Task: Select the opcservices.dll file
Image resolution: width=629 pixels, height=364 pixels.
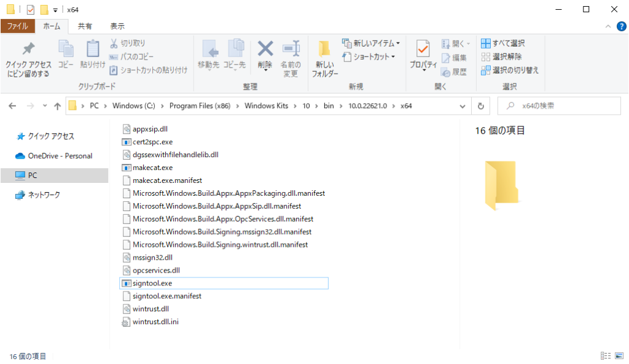Action: (x=151, y=270)
